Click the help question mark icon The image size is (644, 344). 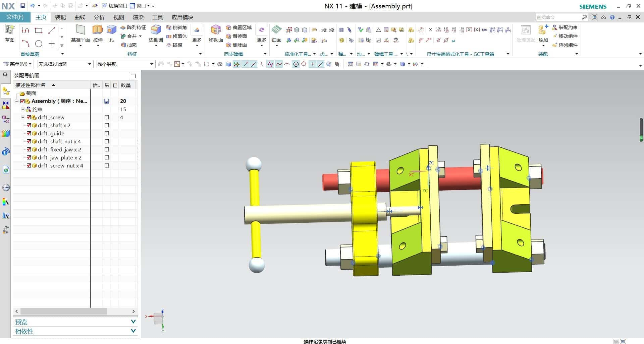tap(612, 17)
